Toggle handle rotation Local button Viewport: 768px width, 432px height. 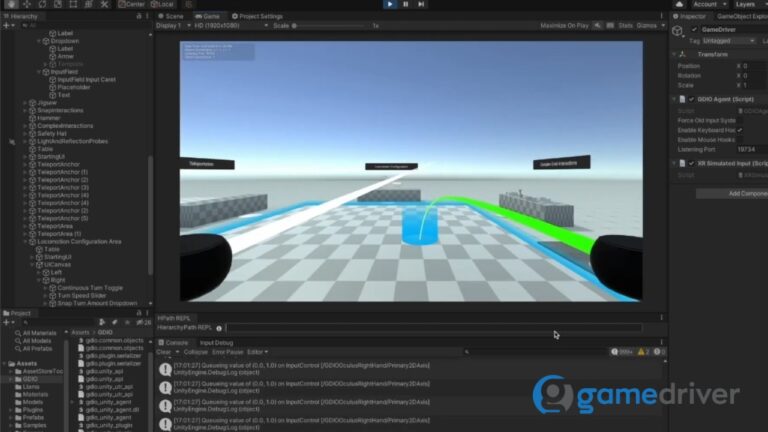[163, 4]
